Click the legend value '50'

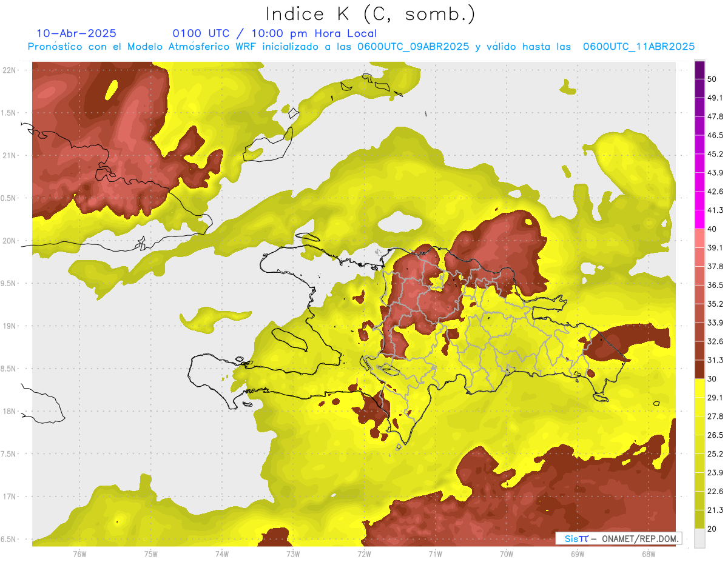[713, 79]
